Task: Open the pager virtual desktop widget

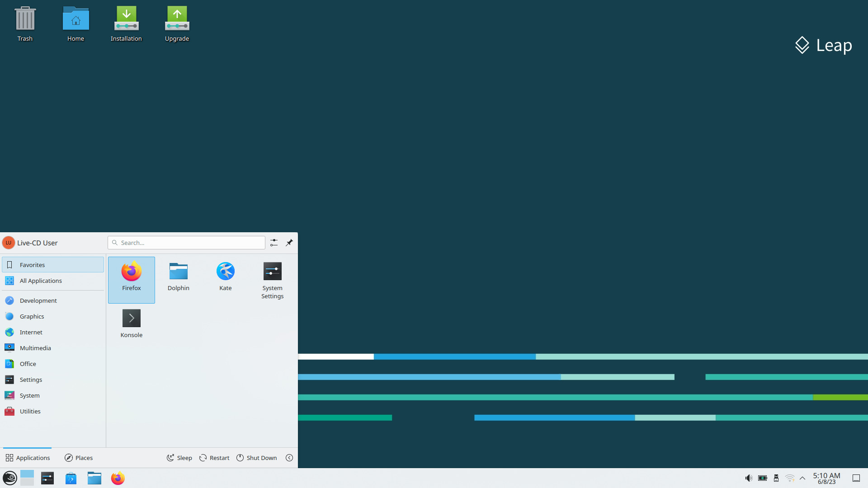Action: click(27, 478)
